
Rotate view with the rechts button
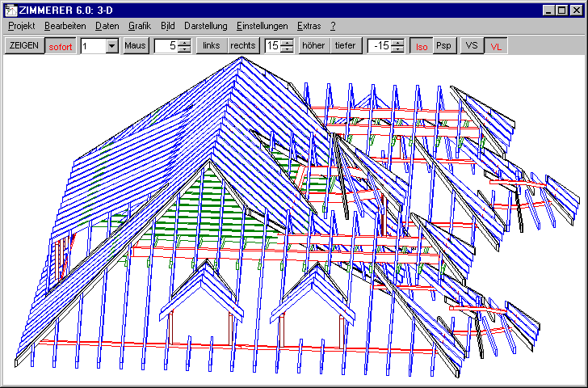(243, 46)
